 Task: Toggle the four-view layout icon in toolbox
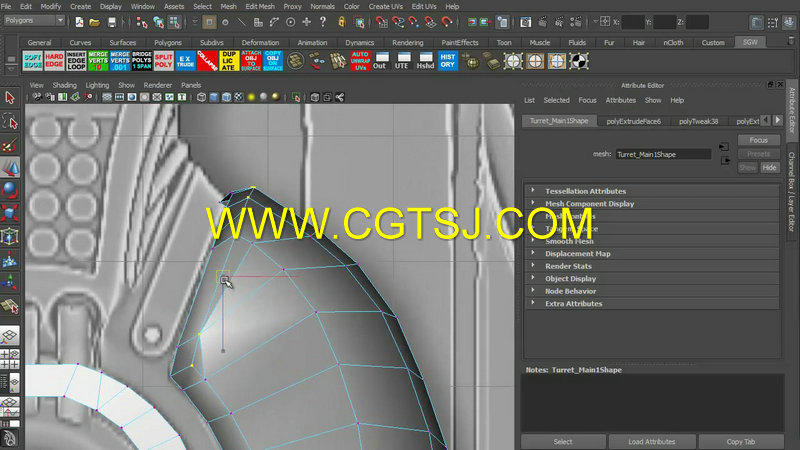10,358
